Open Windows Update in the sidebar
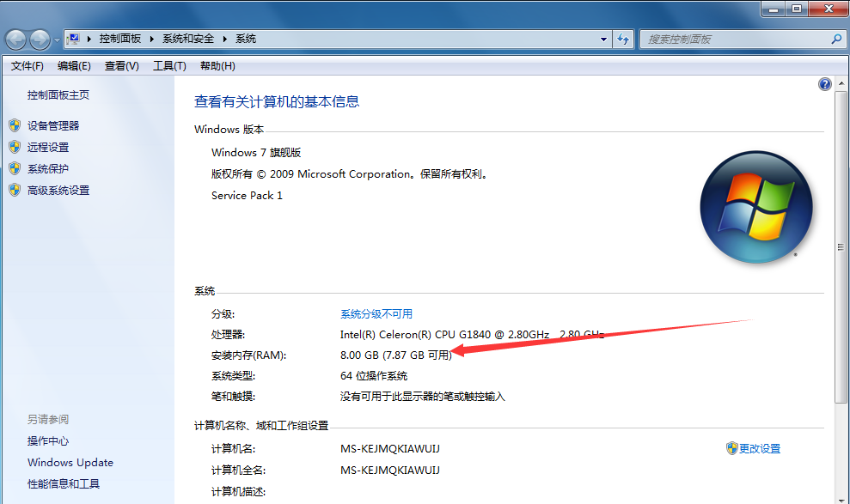Image resolution: width=850 pixels, height=504 pixels. pyautogui.click(x=70, y=463)
